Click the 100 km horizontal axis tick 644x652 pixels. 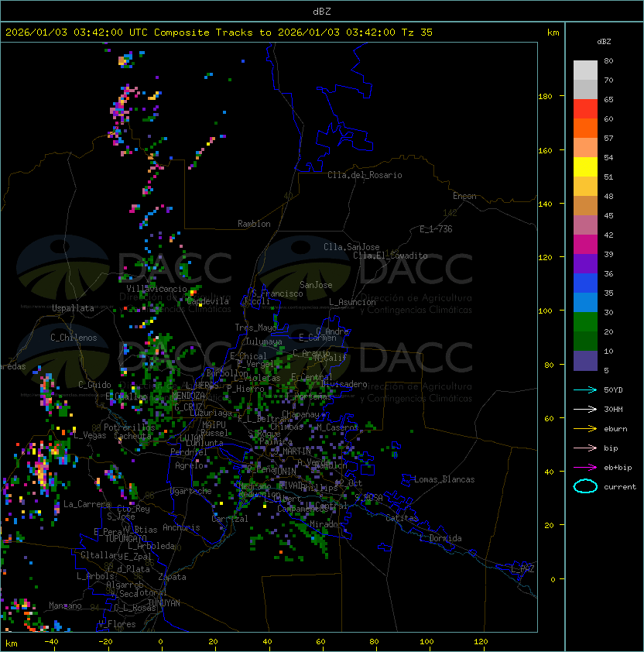[x=427, y=642]
